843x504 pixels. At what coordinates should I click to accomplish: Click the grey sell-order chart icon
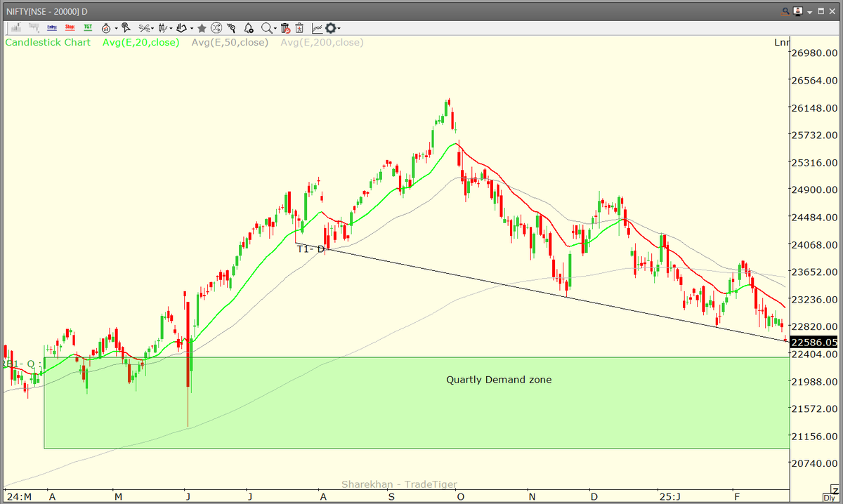34,27
